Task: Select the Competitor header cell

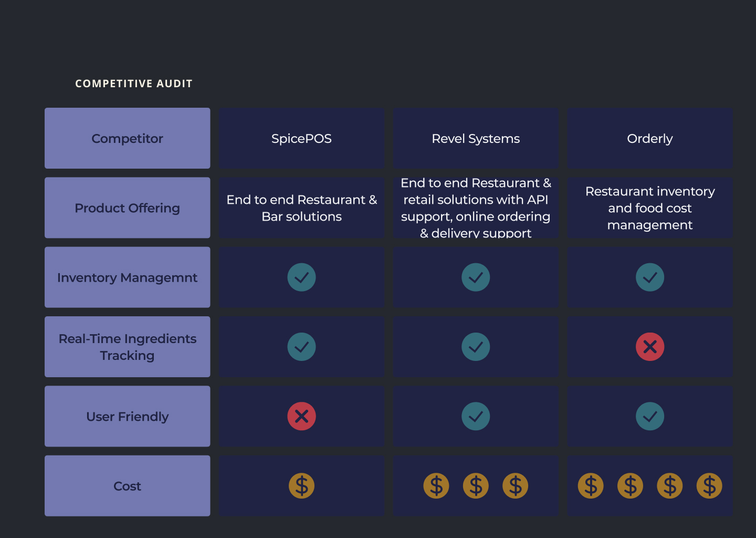Action: [127, 138]
